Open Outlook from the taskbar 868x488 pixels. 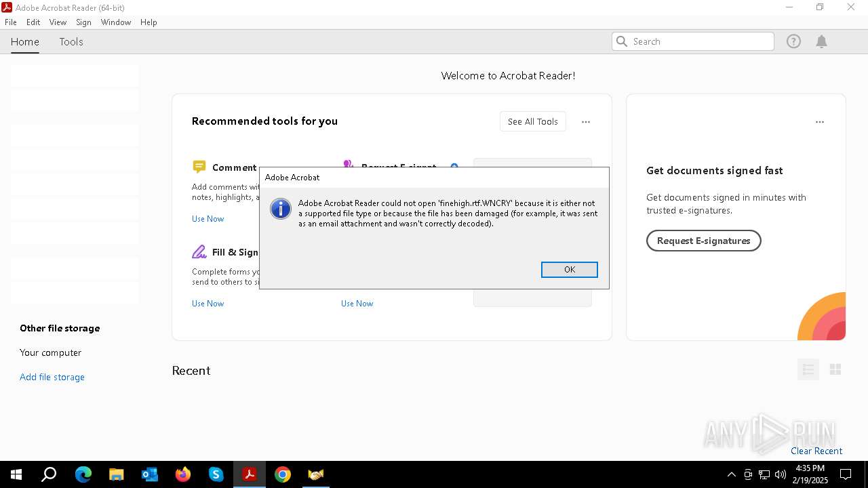click(x=149, y=474)
